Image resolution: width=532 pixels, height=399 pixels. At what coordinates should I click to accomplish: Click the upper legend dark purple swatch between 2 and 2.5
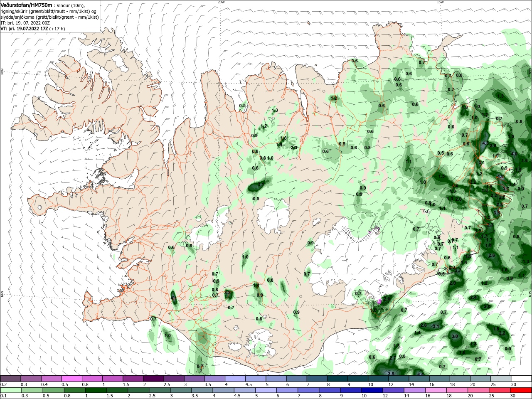[153, 379]
